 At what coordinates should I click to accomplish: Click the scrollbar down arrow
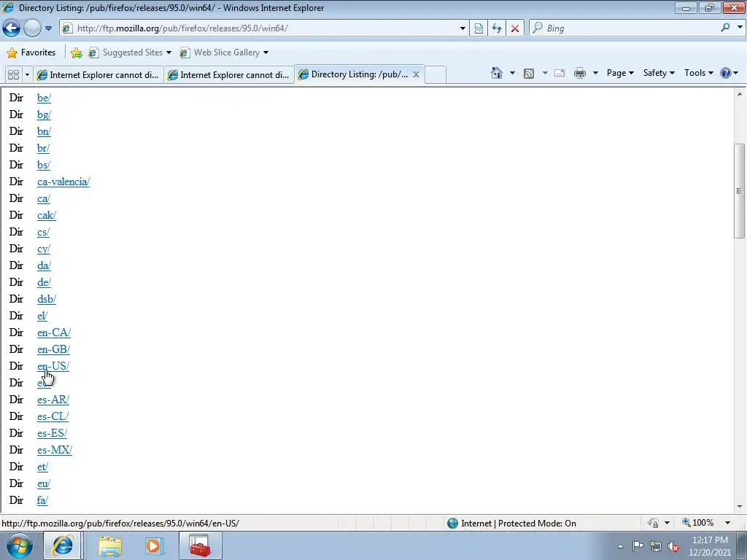(740, 507)
